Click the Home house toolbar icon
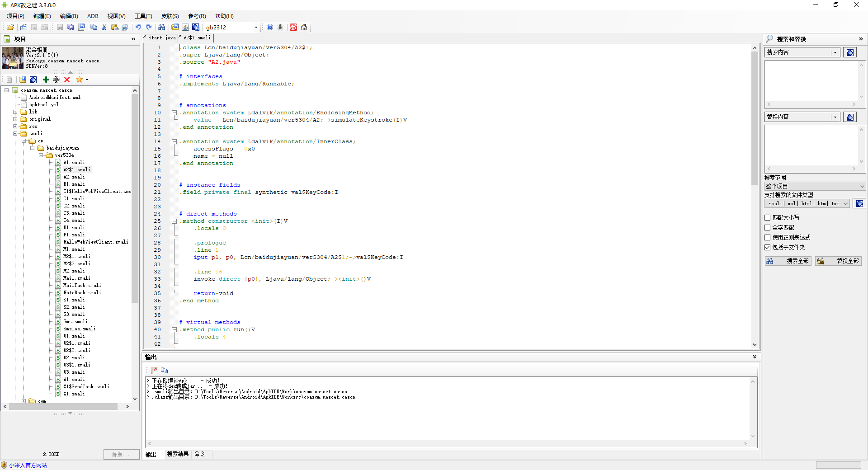The image size is (868, 470). tap(304, 27)
